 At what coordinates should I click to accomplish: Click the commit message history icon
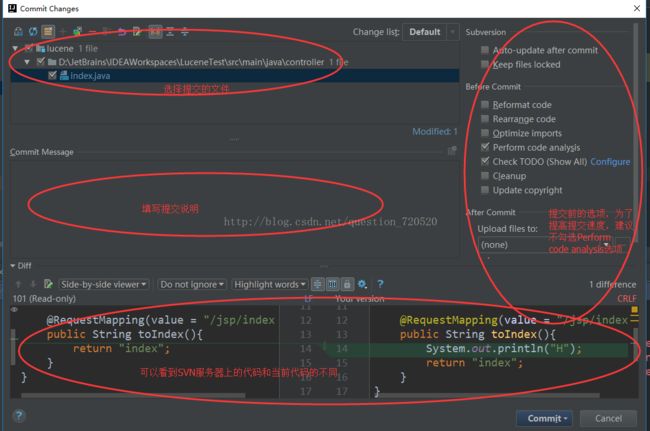(452, 151)
